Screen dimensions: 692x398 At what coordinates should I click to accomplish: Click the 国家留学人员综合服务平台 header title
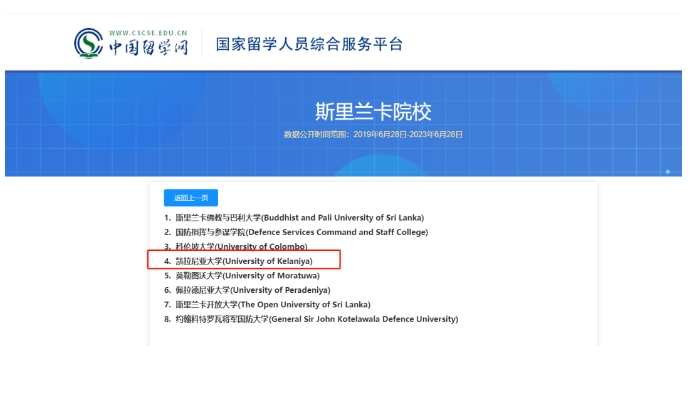pyautogui.click(x=309, y=44)
